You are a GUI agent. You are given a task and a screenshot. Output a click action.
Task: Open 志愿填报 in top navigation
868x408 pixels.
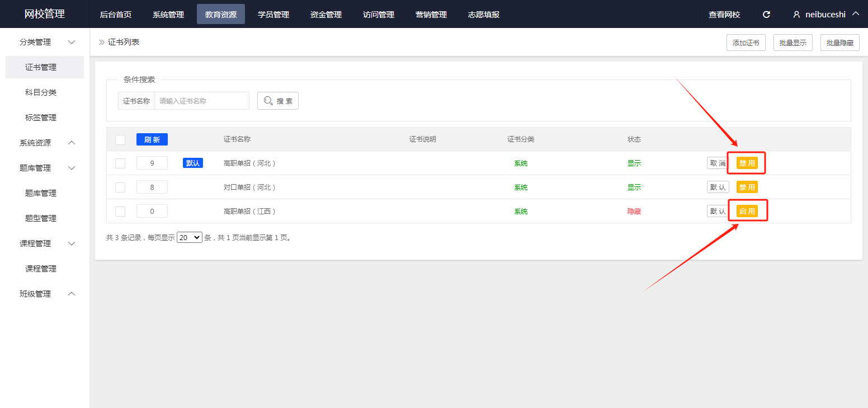(x=484, y=15)
